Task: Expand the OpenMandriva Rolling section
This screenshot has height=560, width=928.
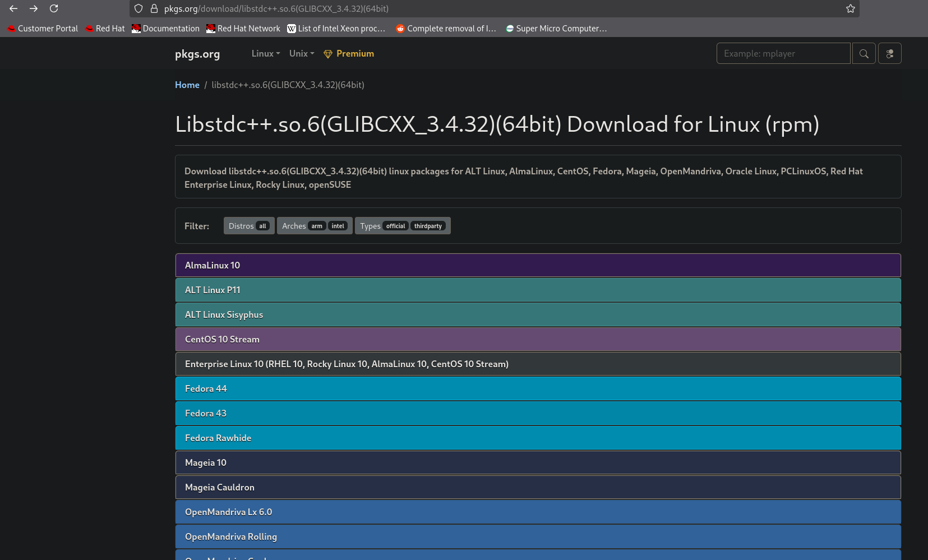Action: point(538,536)
